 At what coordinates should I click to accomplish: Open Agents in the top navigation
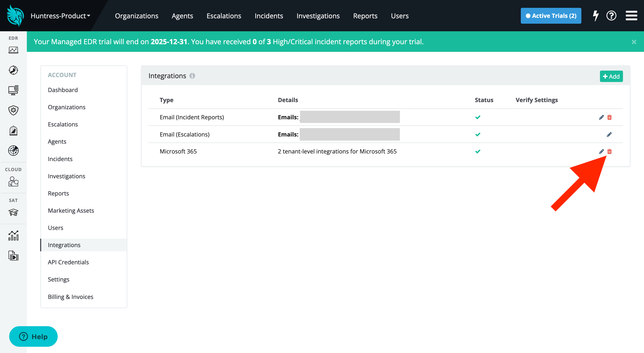tap(182, 16)
